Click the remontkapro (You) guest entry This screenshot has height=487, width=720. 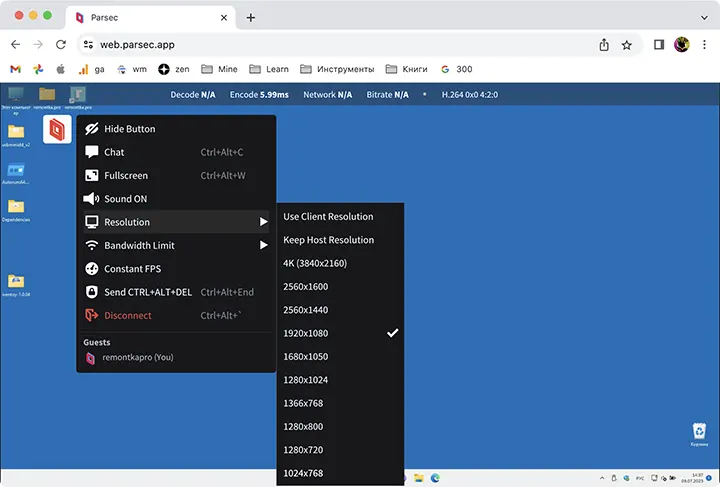(x=129, y=358)
